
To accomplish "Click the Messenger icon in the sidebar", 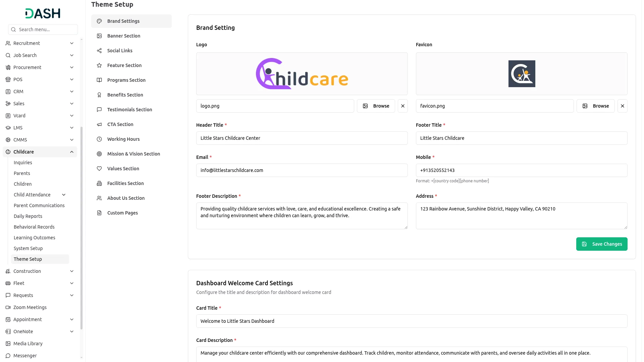I will pos(8,355).
